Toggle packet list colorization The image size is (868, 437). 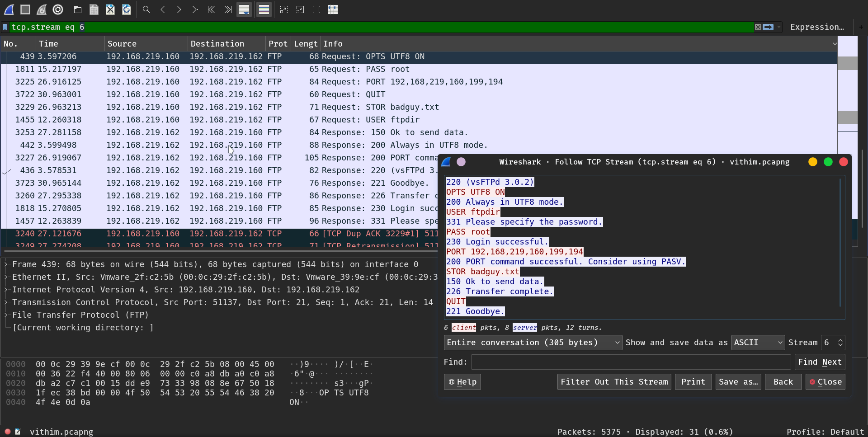(264, 9)
